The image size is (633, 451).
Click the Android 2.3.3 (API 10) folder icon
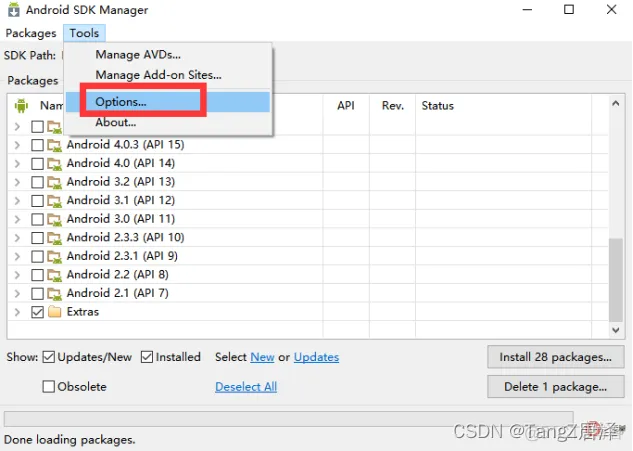click(x=54, y=238)
